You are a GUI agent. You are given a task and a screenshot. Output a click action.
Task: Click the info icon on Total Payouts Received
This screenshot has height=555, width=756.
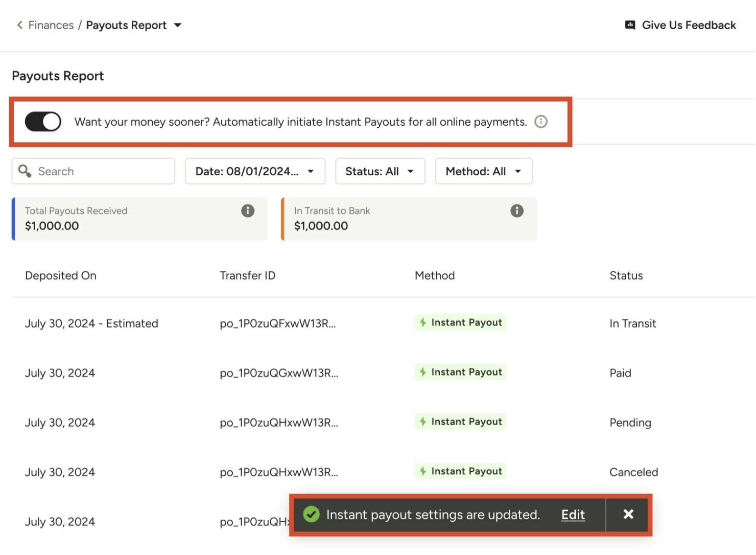pos(248,211)
